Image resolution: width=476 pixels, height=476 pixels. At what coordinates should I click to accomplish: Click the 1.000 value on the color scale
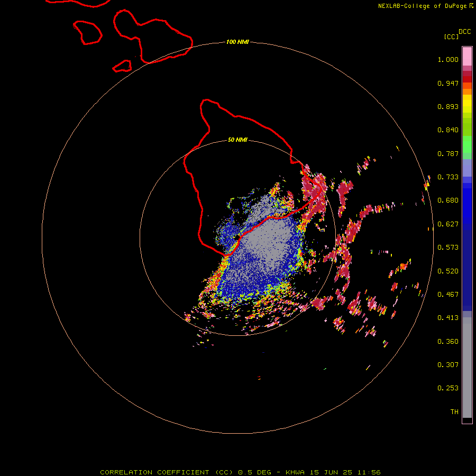pos(448,59)
